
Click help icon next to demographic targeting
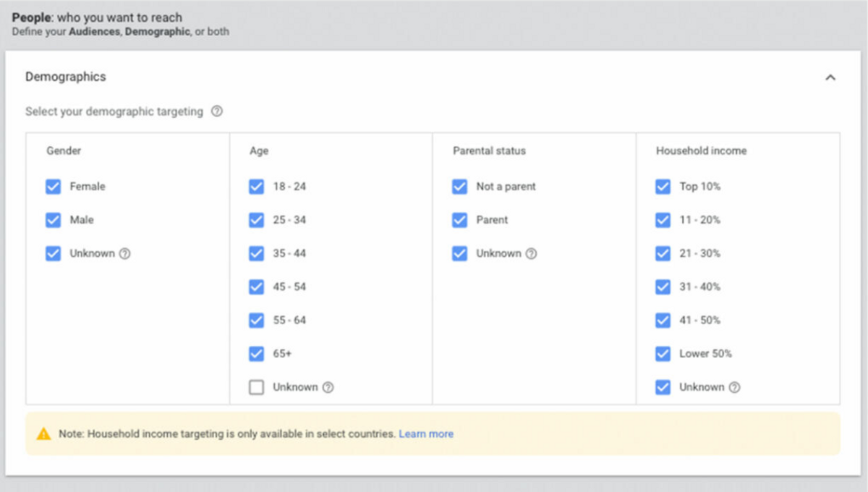click(x=217, y=111)
